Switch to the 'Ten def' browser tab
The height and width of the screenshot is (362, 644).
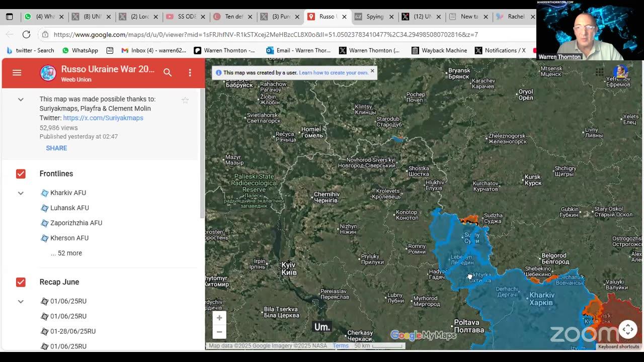pos(233,17)
